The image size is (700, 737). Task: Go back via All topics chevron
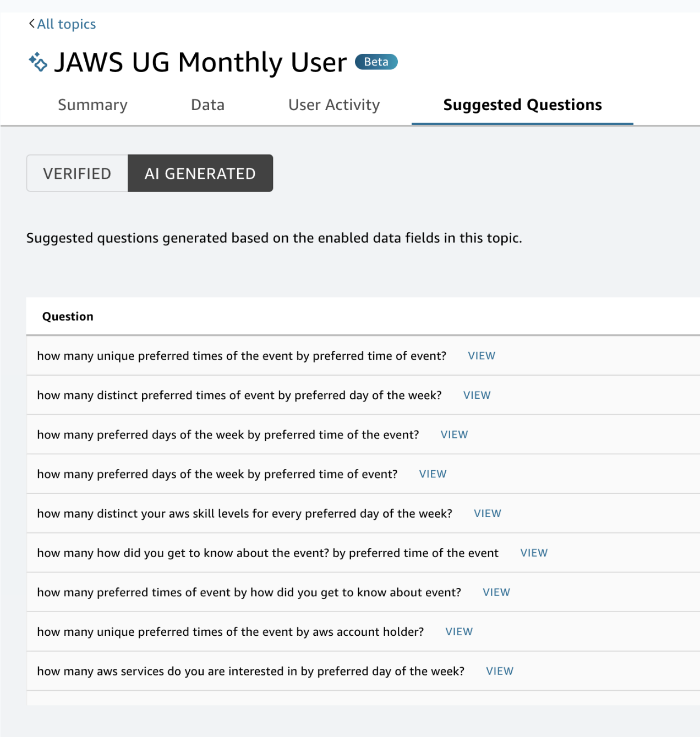[32, 24]
